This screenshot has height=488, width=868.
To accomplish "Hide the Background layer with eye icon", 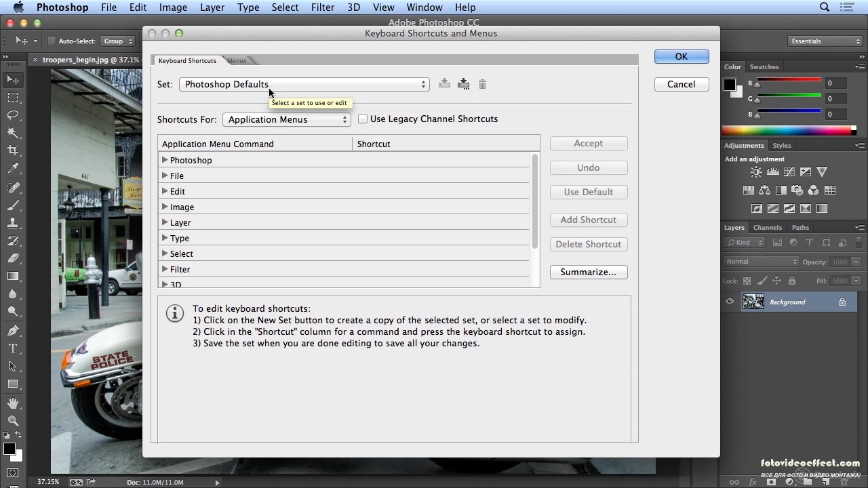I will pos(730,302).
